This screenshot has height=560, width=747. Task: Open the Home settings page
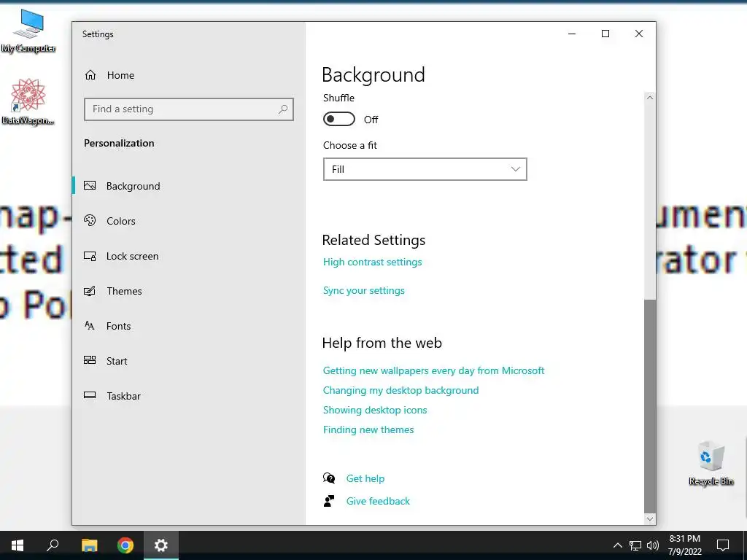[109, 75]
